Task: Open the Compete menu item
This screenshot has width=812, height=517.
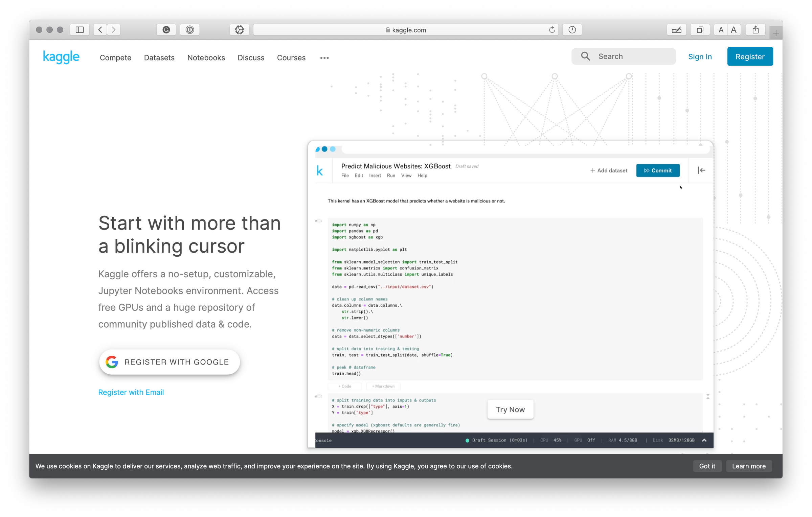Action: [x=115, y=58]
